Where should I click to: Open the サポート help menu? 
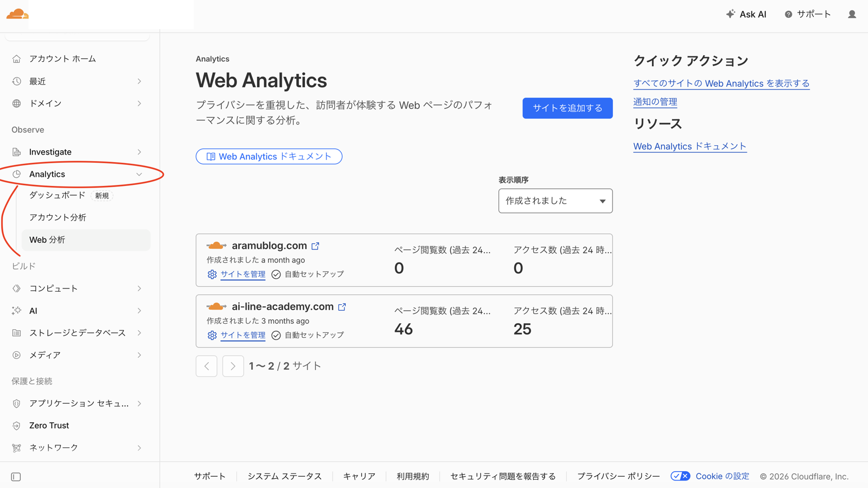(807, 14)
